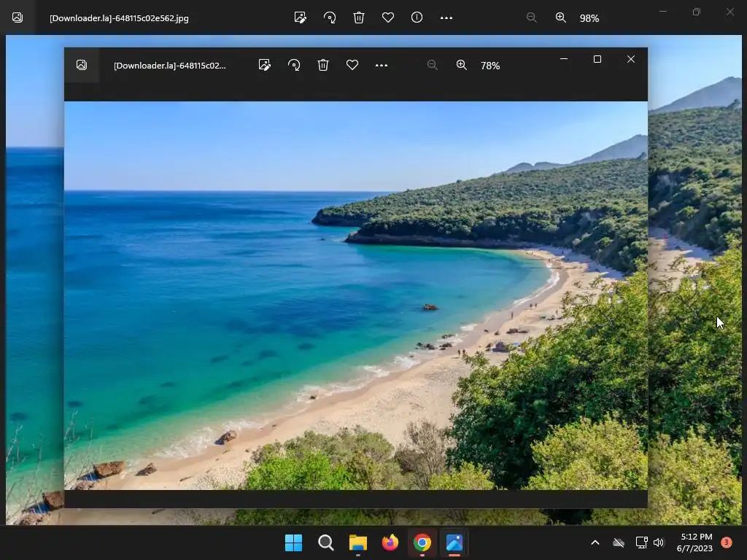
Task: Favorite the photo in front Photos window
Action: pos(352,65)
